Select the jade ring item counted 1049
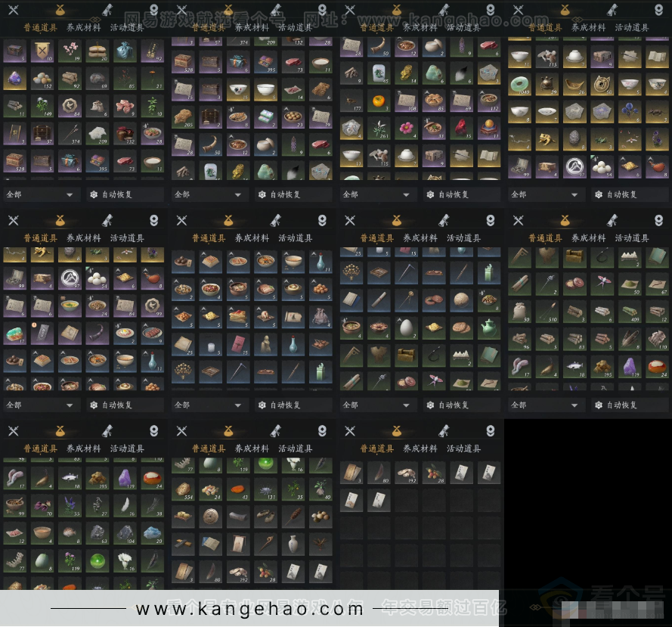Image resolution: width=672 pixels, height=627 pixels. 520,85
